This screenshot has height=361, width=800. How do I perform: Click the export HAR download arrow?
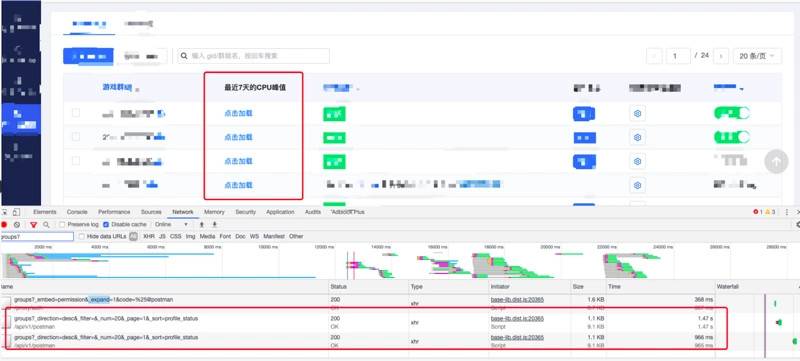pos(215,224)
